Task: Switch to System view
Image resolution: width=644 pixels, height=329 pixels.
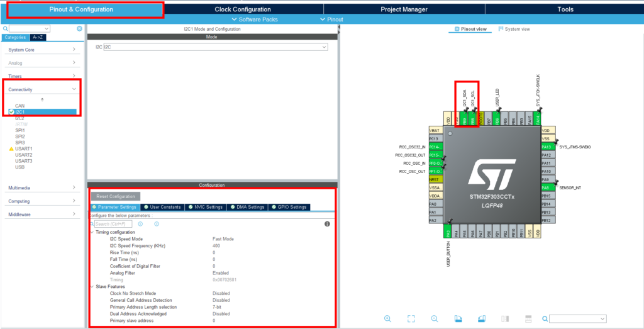Action: click(514, 29)
